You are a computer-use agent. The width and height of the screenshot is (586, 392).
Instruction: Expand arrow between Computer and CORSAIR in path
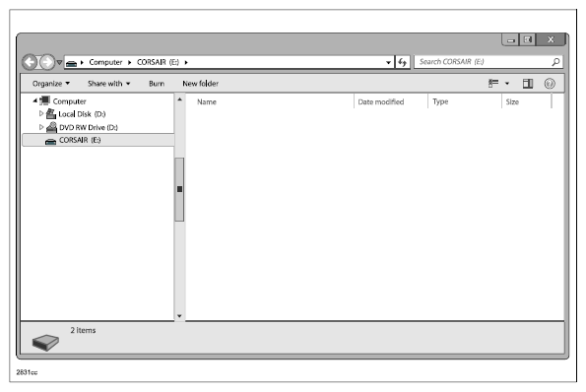point(129,62)
